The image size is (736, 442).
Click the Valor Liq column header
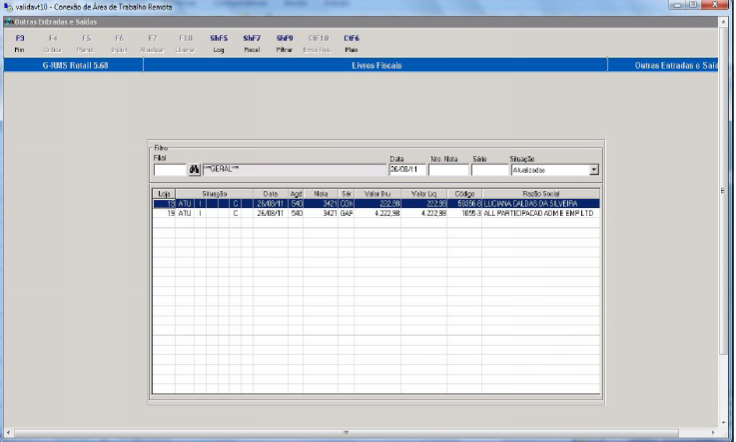pyautogui.click(x=424, y=194)
